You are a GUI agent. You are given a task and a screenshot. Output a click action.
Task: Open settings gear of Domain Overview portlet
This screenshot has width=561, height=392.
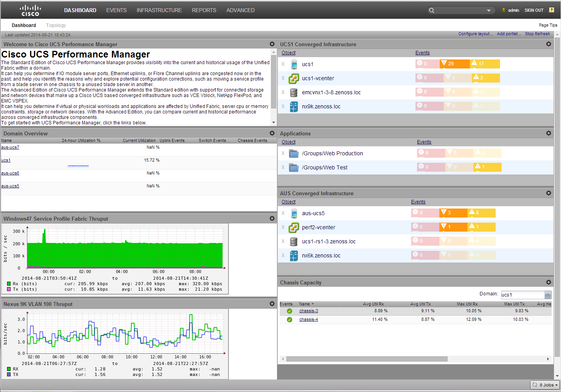point(272,133)
